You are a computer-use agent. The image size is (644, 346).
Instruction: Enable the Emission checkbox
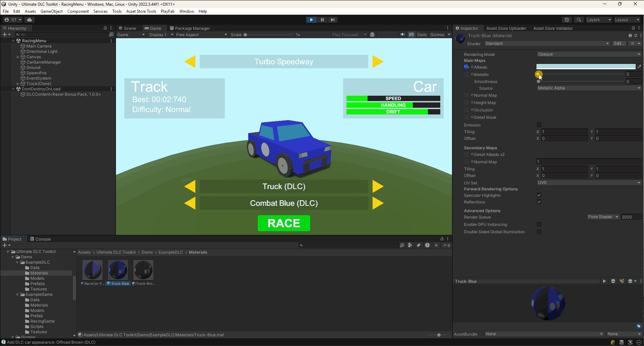tap(539, 125)
